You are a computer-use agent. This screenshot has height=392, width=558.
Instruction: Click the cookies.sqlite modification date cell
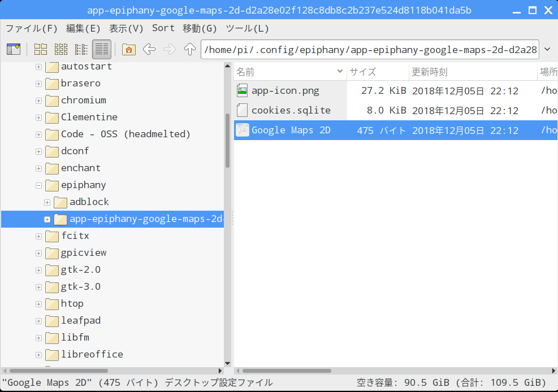[x=465, y=111]
